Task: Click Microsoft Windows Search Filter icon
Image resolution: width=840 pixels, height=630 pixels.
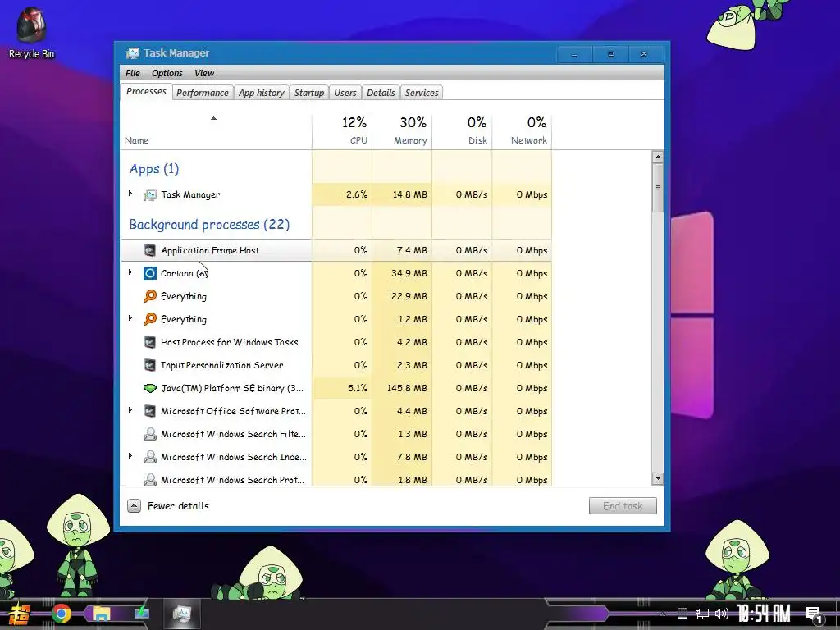Action: 150,434
